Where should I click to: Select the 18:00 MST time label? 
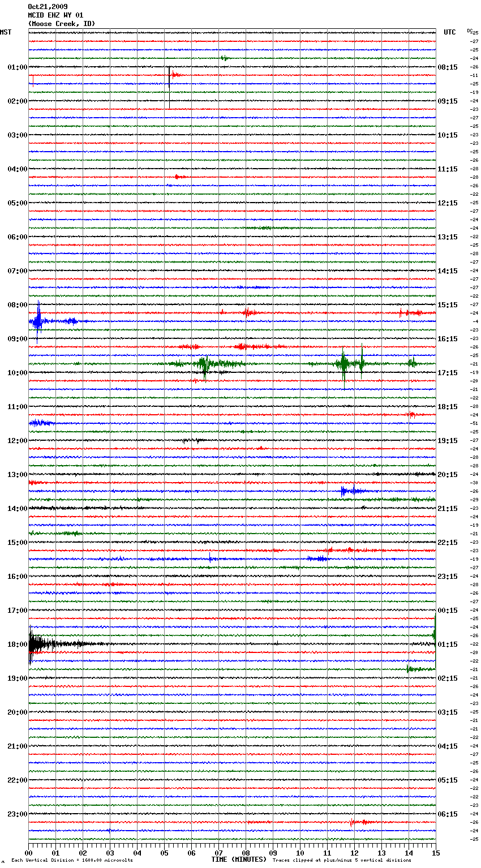tap(18, 644)
